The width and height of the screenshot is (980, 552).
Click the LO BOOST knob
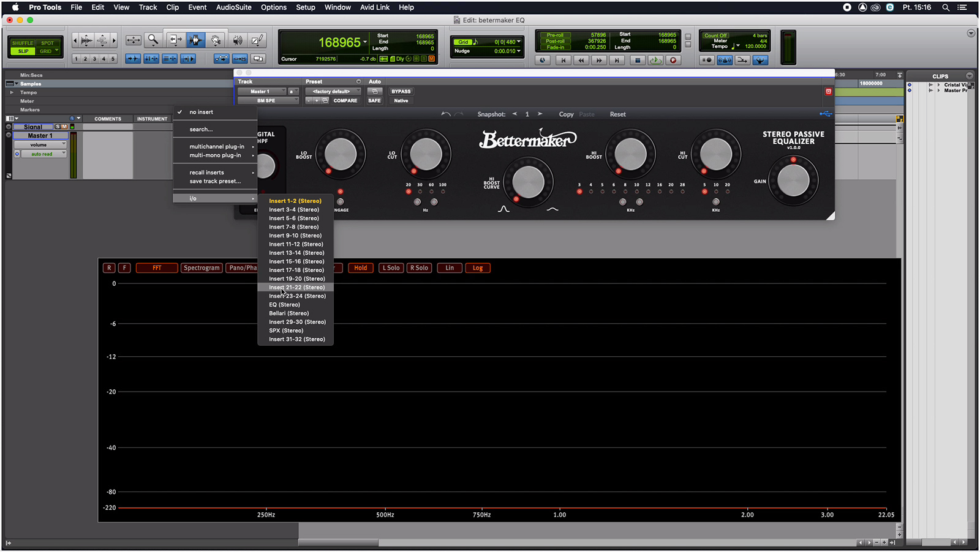coord(341,154)
